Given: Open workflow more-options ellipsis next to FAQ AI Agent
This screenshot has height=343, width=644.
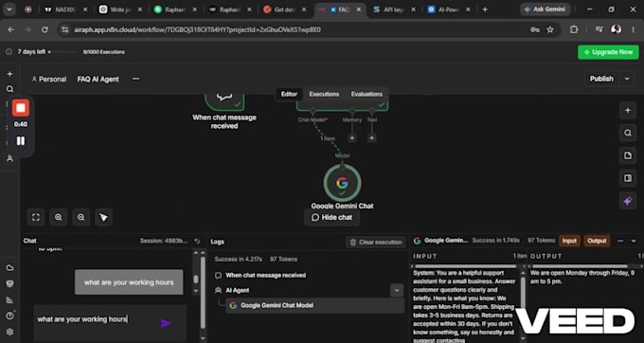Looking at the screenshot, I should [135, 79].
